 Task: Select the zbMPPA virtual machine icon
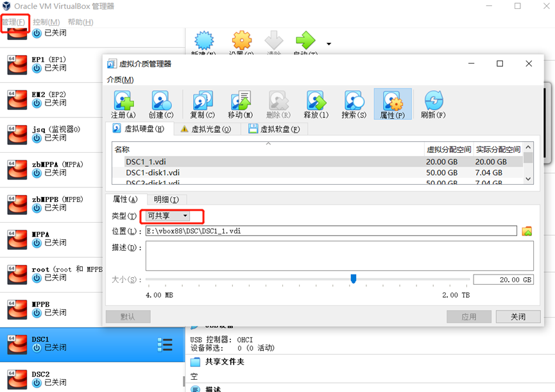[x=17, y=170]
